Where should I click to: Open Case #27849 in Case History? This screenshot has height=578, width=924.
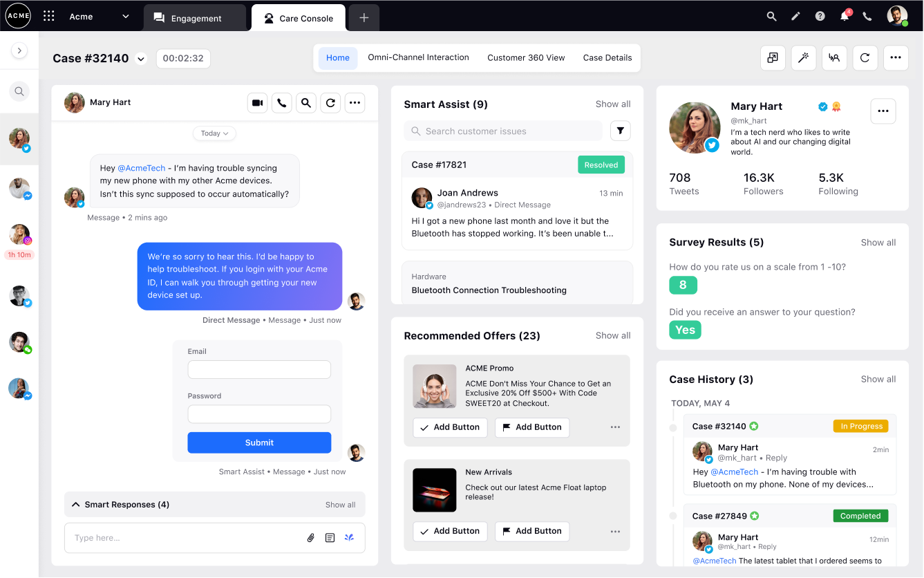coord(719,516)
